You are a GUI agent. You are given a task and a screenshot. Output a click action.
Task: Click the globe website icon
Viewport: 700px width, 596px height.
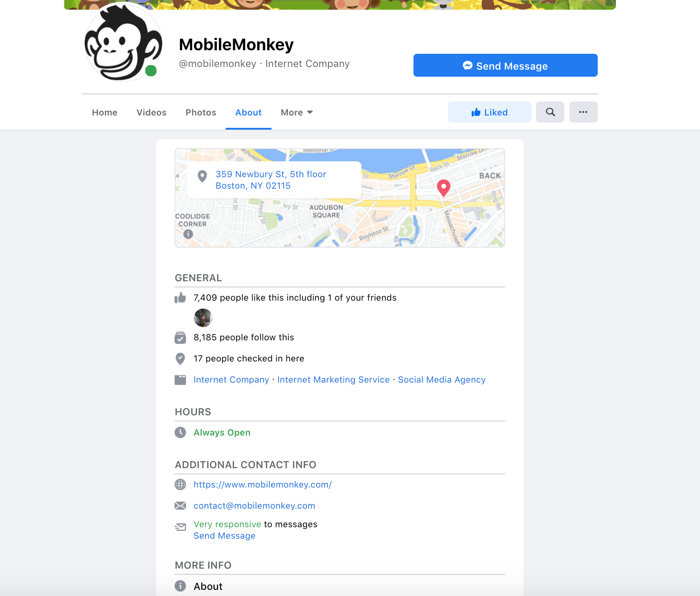click(180, 484)
